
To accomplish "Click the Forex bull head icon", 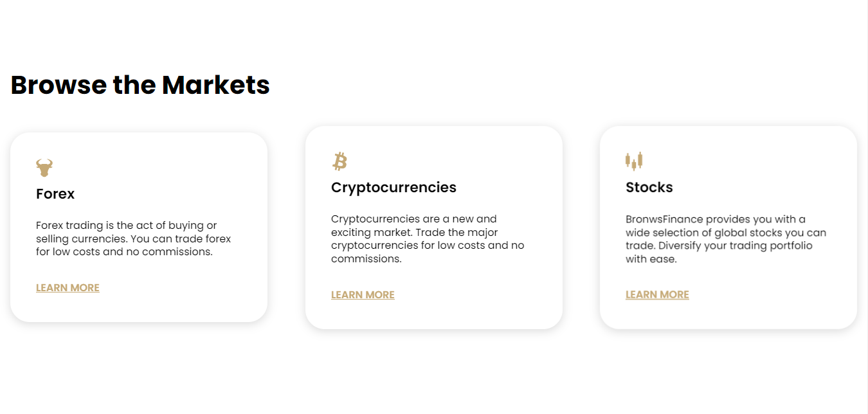I will (x=44, y=168).
